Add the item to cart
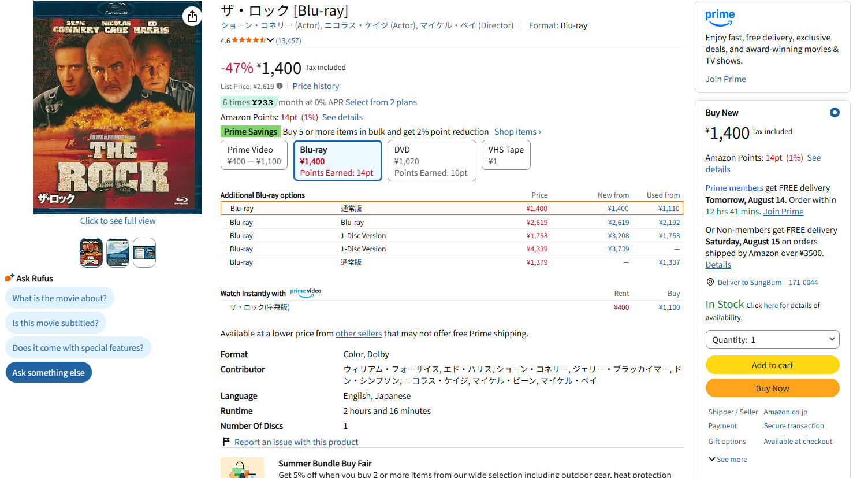The height and width of the screenshot is (478, 868). click(772, 365)
